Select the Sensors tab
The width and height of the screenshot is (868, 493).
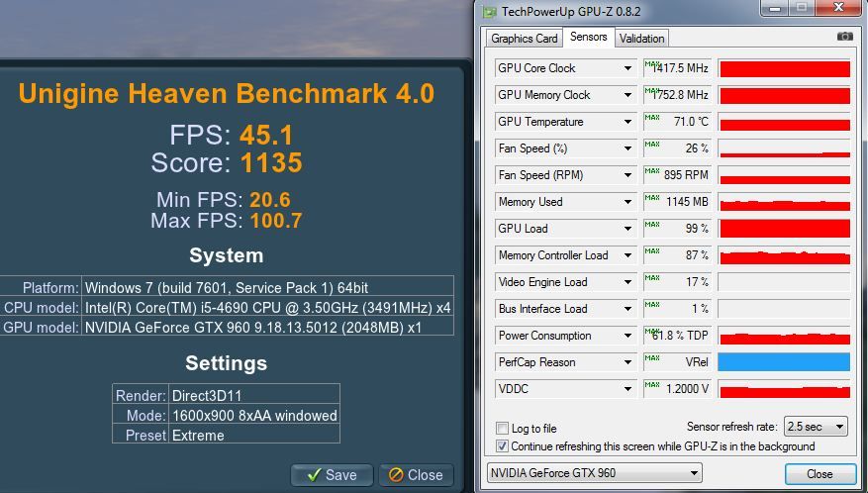point(589,37)
